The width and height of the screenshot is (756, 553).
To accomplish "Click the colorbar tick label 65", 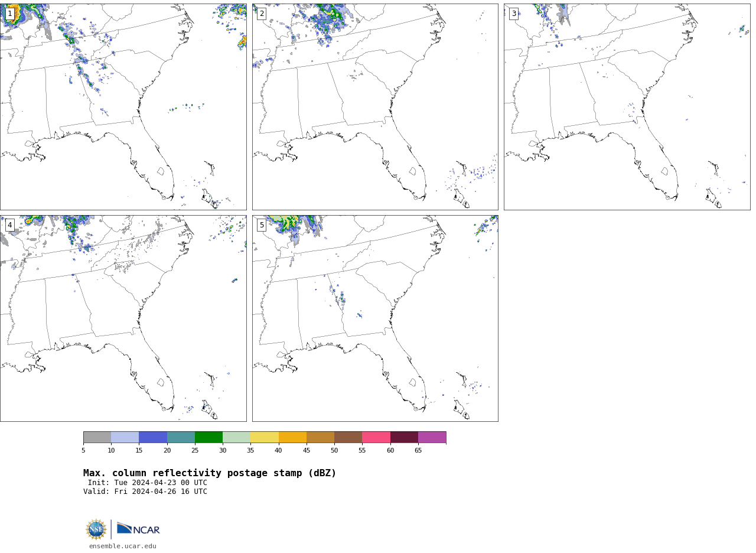I will [418, 451].
